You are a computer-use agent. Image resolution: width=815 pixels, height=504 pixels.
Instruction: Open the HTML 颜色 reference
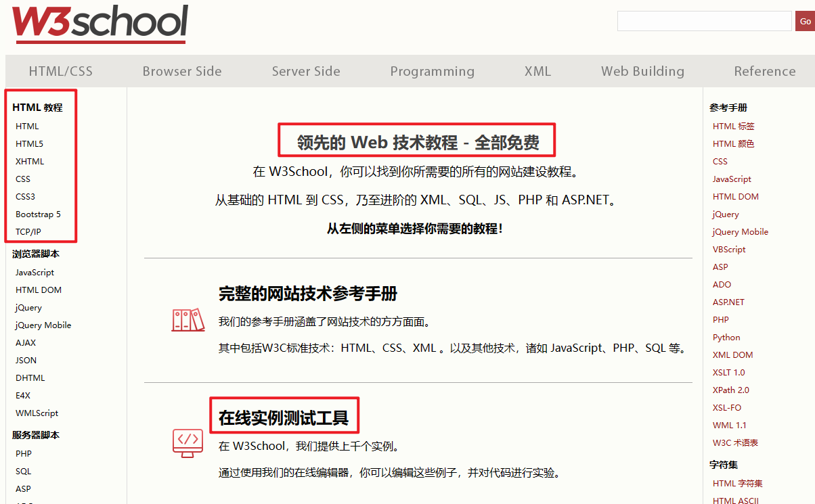point(733,143)
